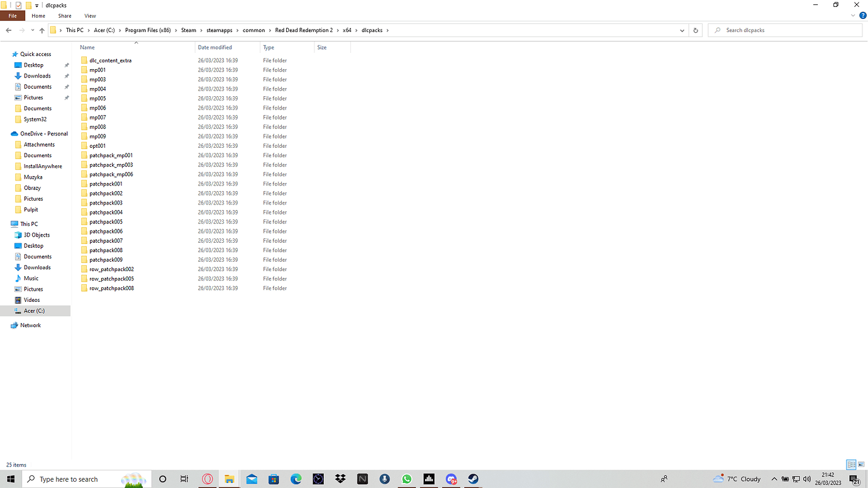868x488 pixels.
Task: Click 'Steam' in the address breadcrumb
Action: (x=189, y=30)
